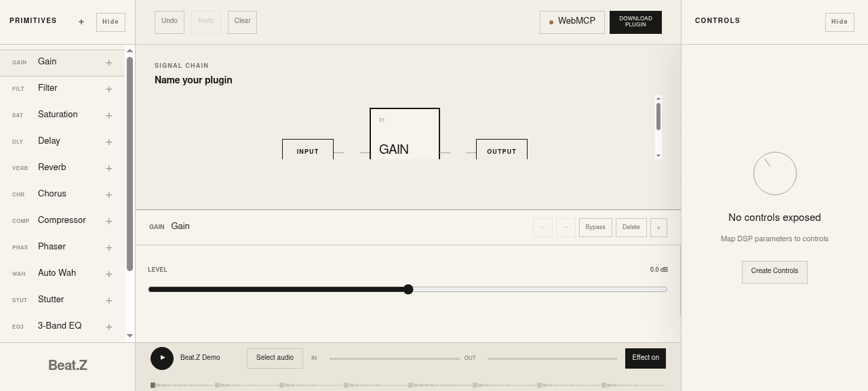Screen dimensions: 868x391
Task: Add Saturation primitive with plus icon
Action: pos(108,115)
